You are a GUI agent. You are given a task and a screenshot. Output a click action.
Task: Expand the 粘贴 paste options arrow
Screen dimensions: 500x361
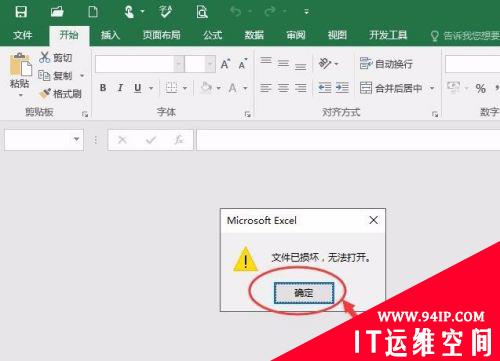21,95
